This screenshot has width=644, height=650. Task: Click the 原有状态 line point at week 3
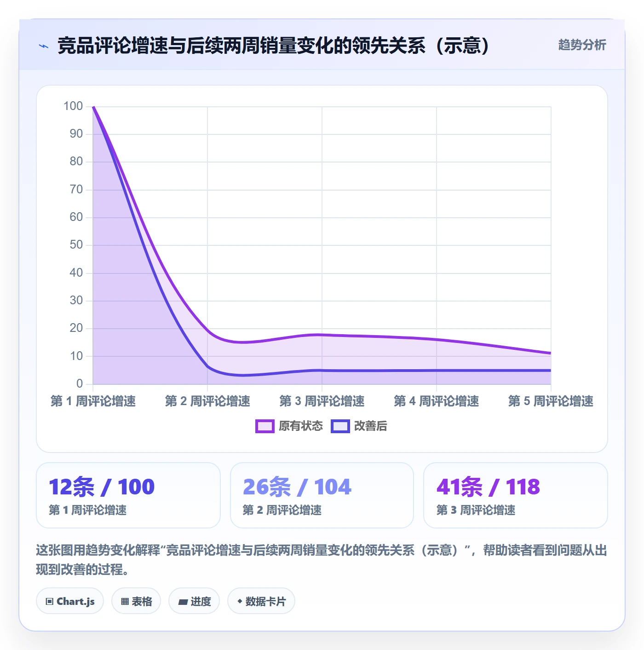322,335
